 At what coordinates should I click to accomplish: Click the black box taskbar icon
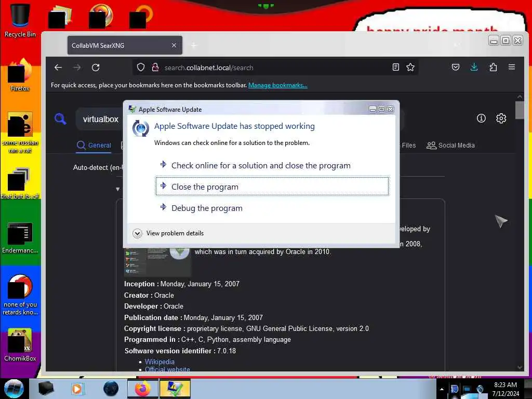46,389
